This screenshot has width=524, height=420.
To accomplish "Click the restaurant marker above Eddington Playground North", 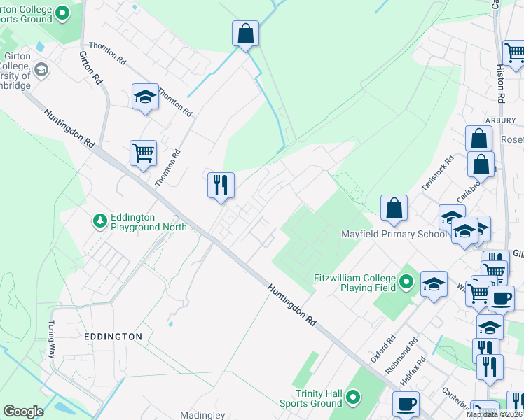I will [221, 186].
